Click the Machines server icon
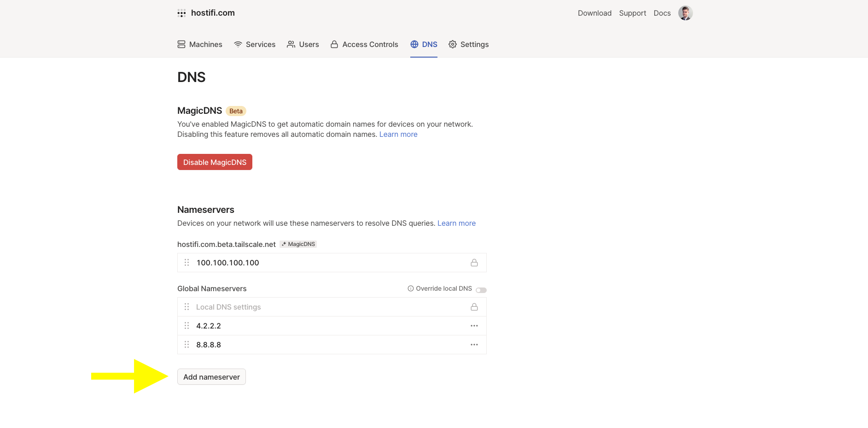 point(181,44)
